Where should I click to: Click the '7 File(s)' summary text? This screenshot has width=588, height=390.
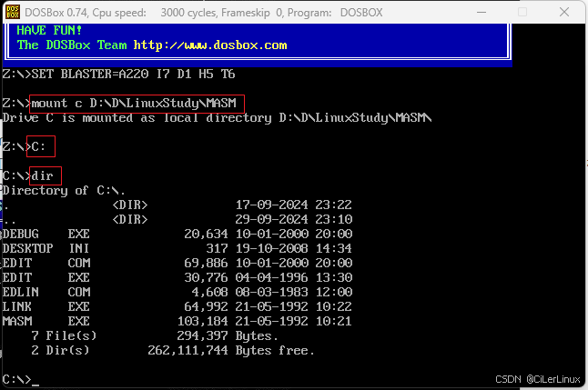pos(64,335)
